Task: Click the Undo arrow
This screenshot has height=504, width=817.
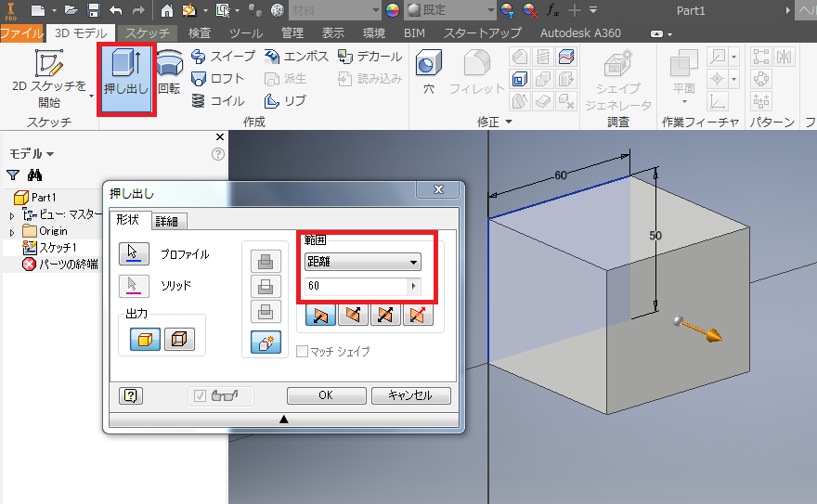Action: tap(116, 10)
